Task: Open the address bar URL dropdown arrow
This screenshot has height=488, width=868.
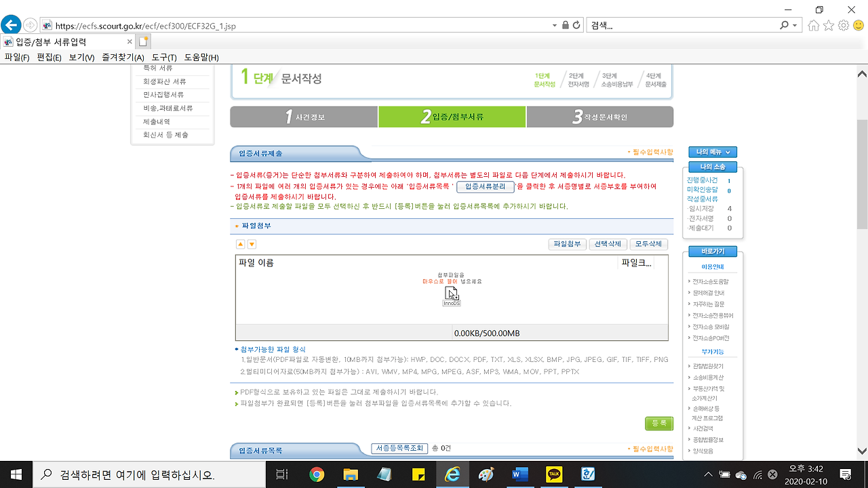Action: (x=555, y=25)
